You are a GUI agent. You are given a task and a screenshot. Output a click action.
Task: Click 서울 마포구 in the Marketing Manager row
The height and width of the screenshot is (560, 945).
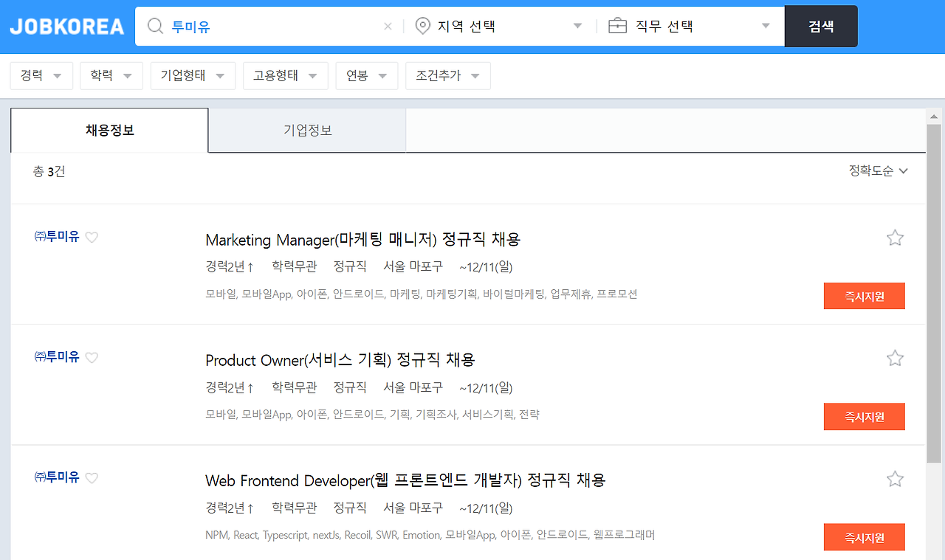tap(413, 266)
